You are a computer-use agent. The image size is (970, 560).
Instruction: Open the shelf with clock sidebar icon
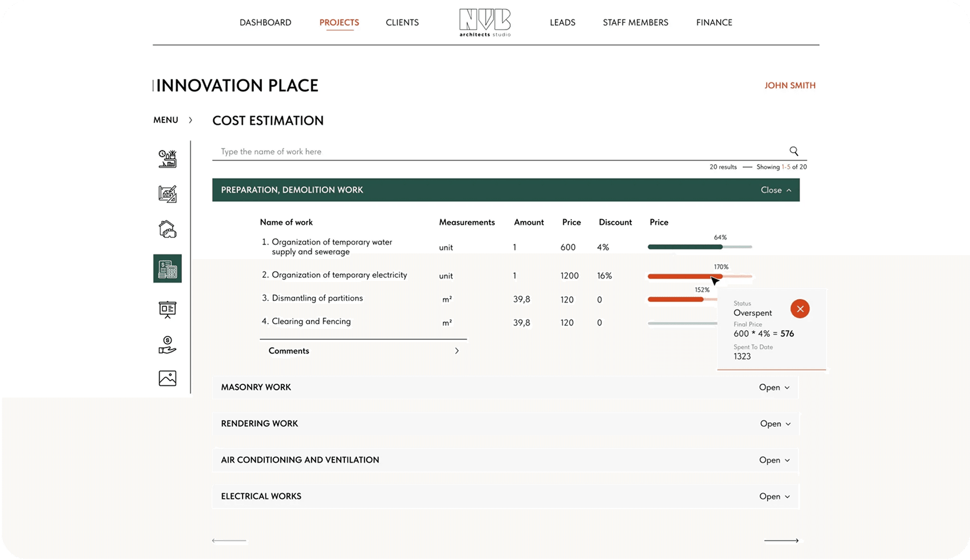[168, 158]
